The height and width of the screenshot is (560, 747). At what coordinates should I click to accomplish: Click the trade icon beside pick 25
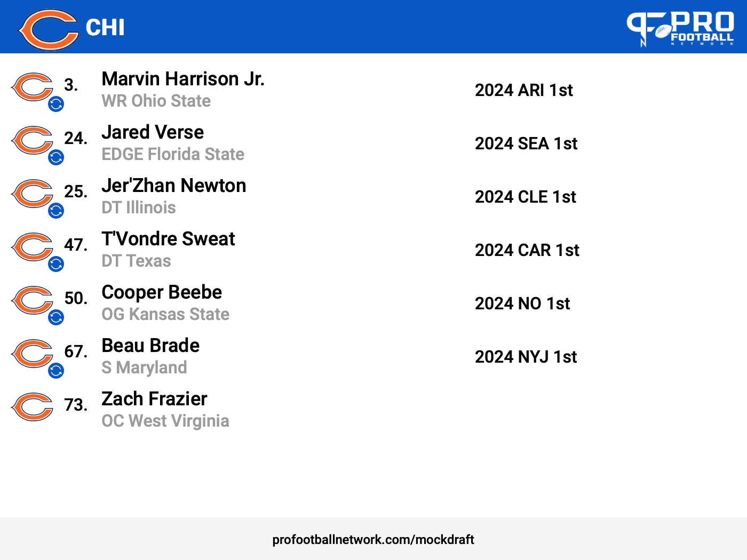56,211
